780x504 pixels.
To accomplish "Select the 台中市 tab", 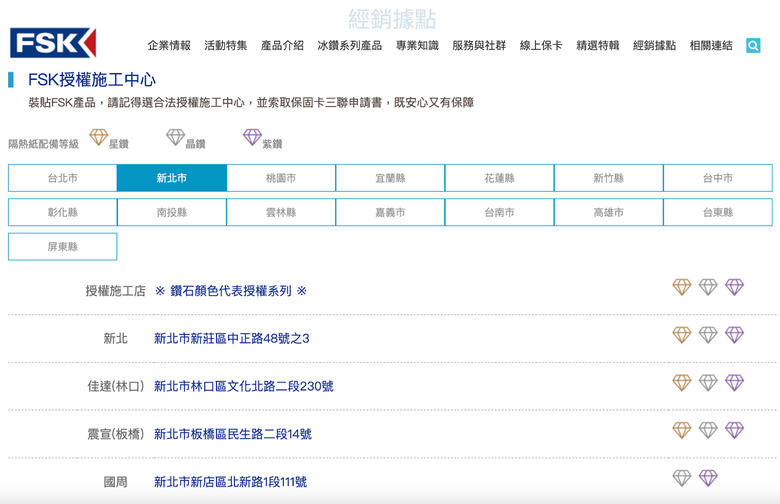I will 718,178.
